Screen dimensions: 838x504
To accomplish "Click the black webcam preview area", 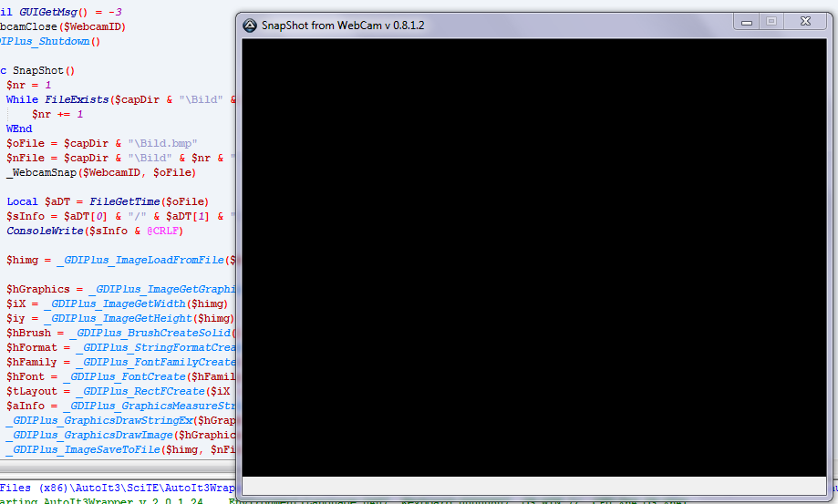I will click(x=533, y=257).
